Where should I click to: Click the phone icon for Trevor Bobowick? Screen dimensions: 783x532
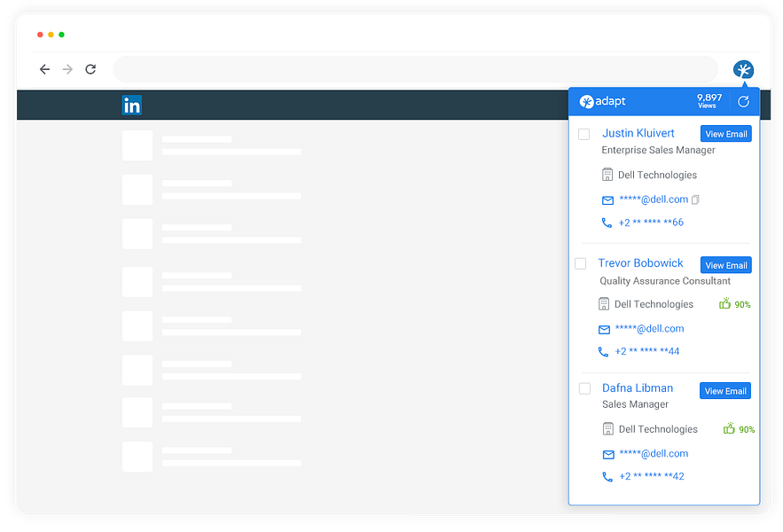603,352
